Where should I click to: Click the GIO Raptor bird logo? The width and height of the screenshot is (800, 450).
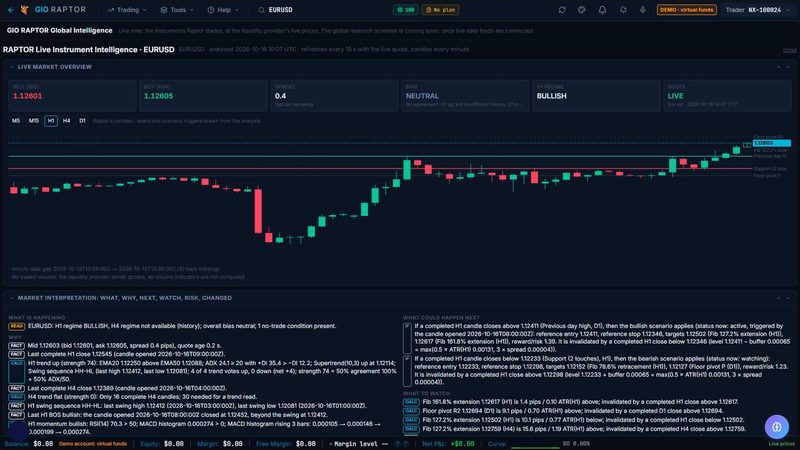point(24,10)
